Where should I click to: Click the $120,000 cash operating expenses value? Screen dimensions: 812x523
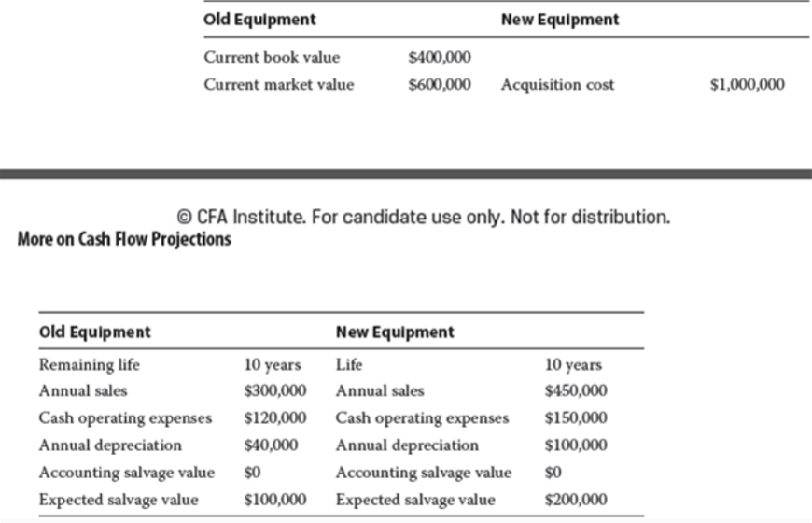(274, 418)
